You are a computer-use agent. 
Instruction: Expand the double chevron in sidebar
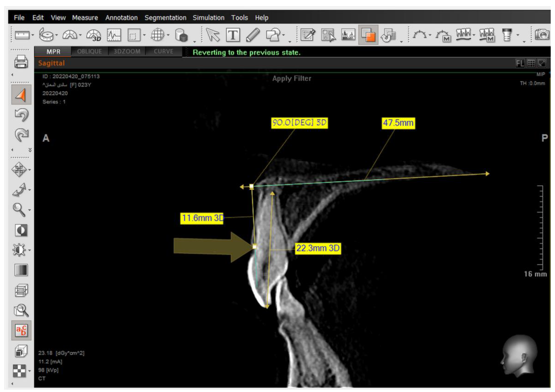(x=30, y=150)
